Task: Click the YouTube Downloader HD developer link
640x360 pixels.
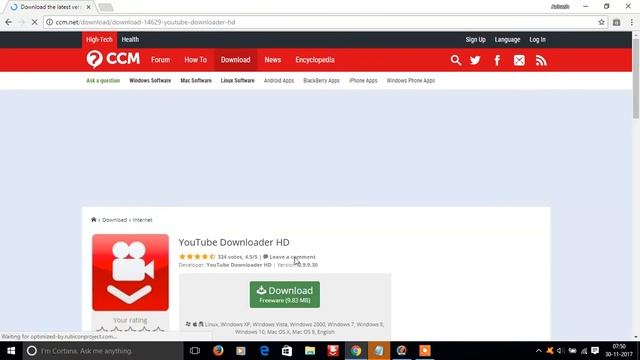Action: tap(239, 265)
